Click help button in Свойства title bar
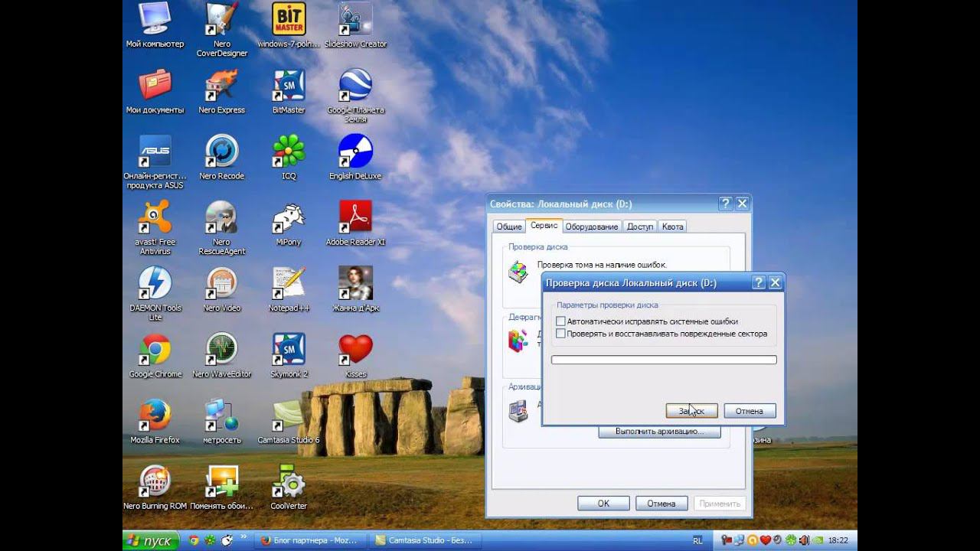The image size is (980, 551). [x=725, y=204]
